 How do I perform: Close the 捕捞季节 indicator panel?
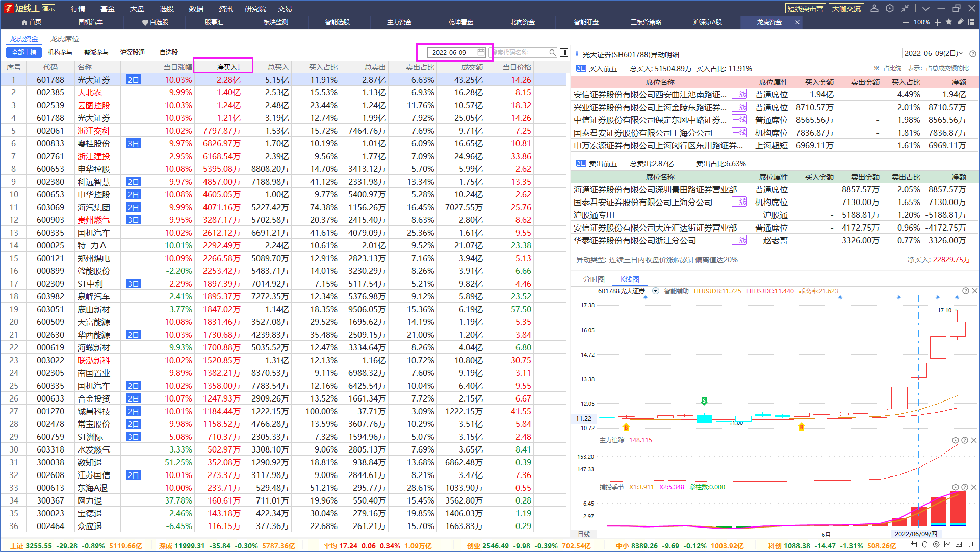pos(974,487)
